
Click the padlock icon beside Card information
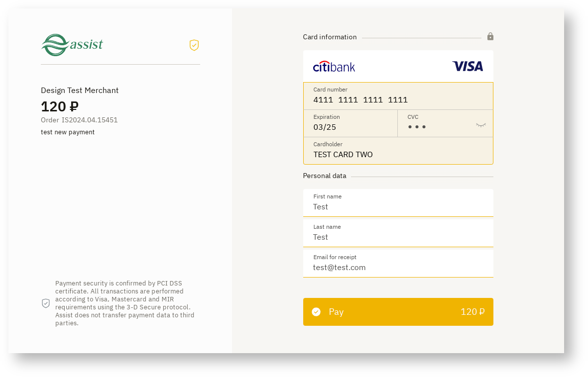[490, 36]
